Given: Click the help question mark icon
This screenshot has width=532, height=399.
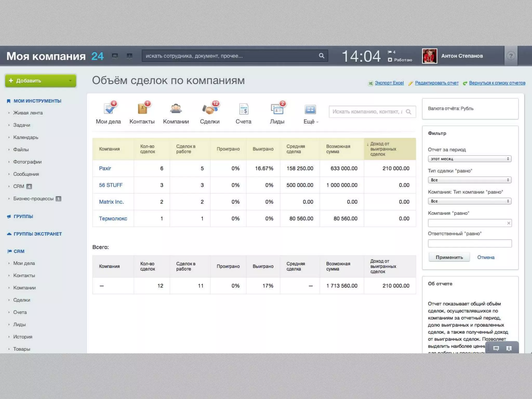Looking at the screenshot, I should pos(511,56).
